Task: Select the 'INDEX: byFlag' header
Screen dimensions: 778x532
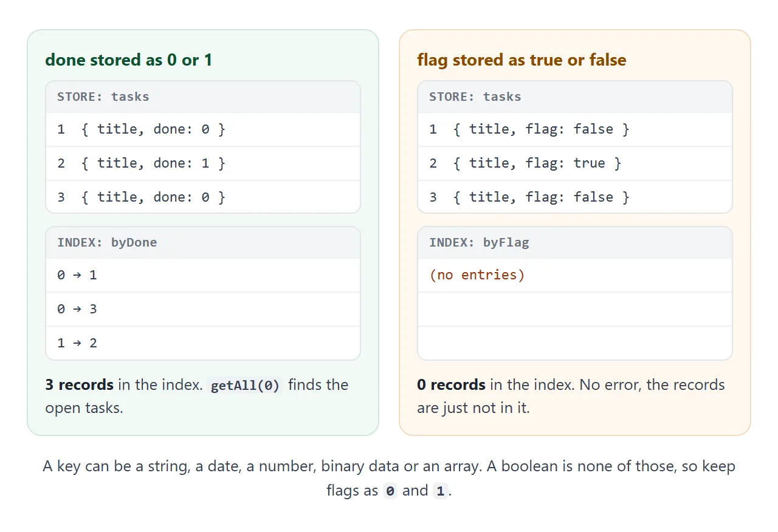Action: point(575,242)
